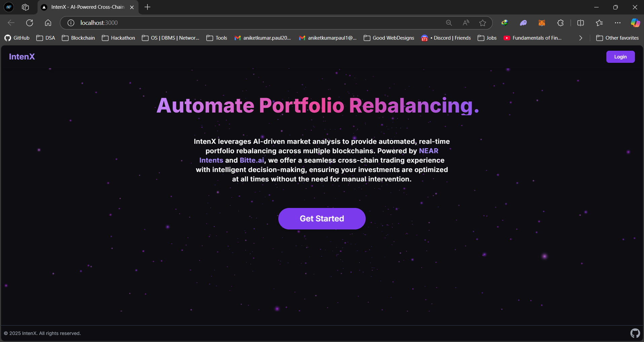Show more bookmarks chevron
This screenshot has width=644, height=342.
tap(580, 38)
